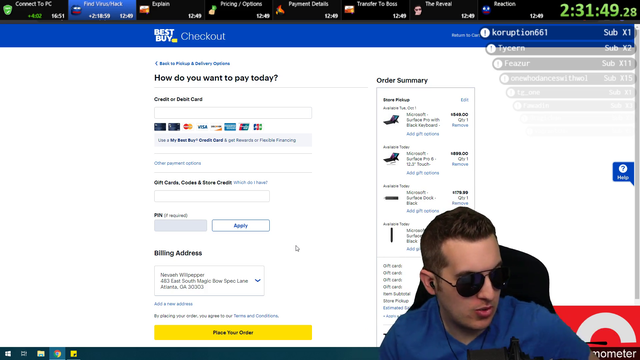640x360 pixels.
Task: Select the Explain split
Action: 170,10
